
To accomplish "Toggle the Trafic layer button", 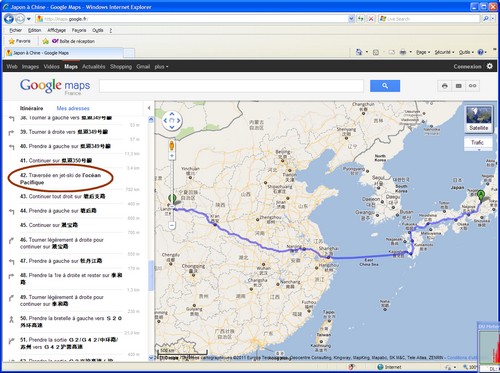I will coord(477,143).
